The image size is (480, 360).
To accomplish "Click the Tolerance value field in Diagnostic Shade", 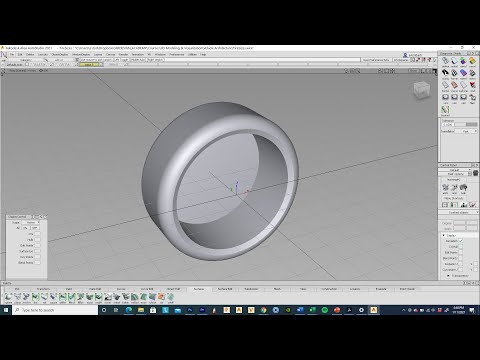I will tap(447, 125).
